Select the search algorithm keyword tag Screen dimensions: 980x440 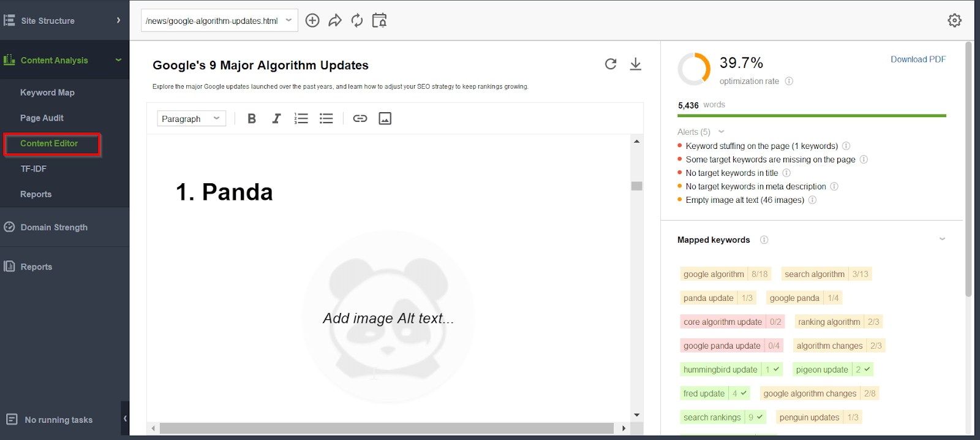pyautogui.click(x=826, y=274)
